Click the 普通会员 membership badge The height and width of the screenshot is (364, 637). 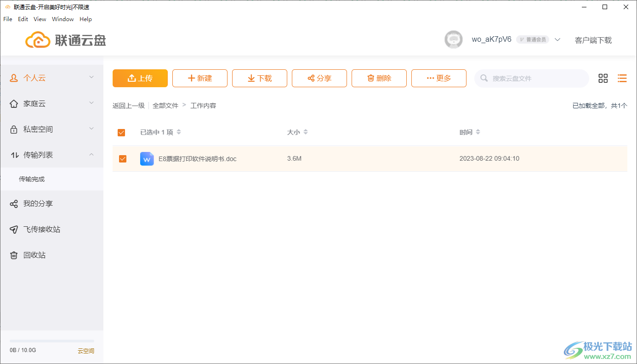pyautogui.click(x=533, y=39)
